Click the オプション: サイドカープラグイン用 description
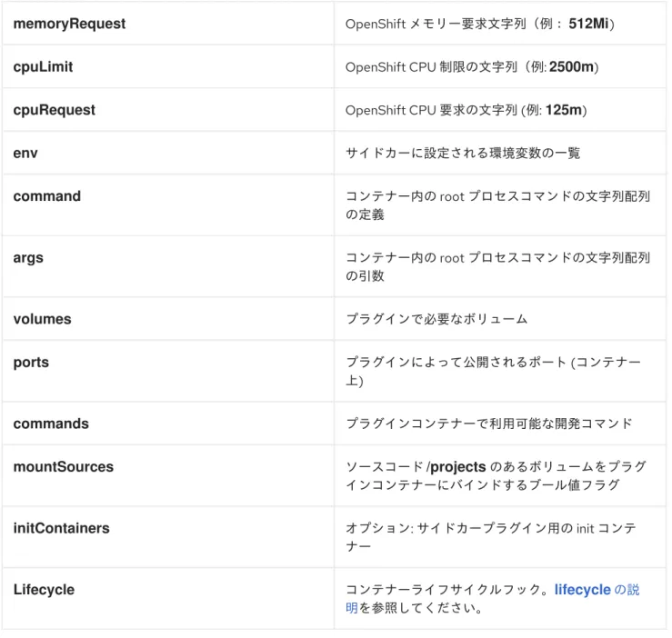The height and width of the screenshot is (638, 672). pos(491,537)
